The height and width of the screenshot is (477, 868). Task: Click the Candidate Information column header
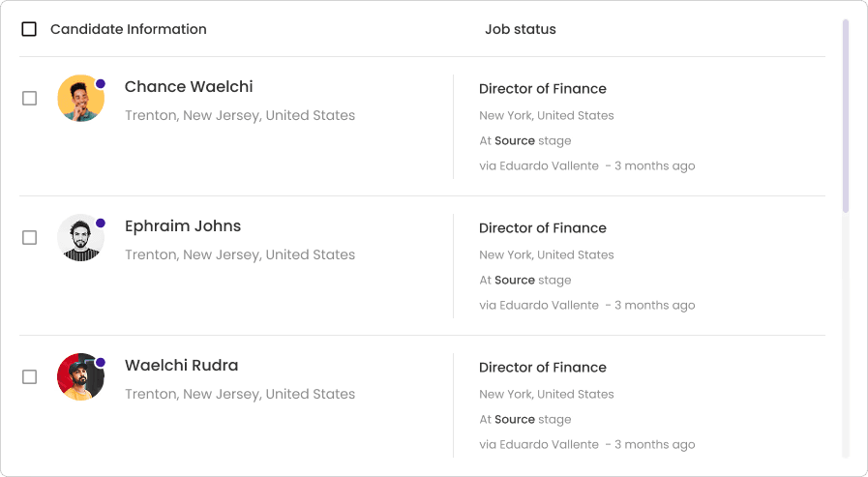point(129,29)
